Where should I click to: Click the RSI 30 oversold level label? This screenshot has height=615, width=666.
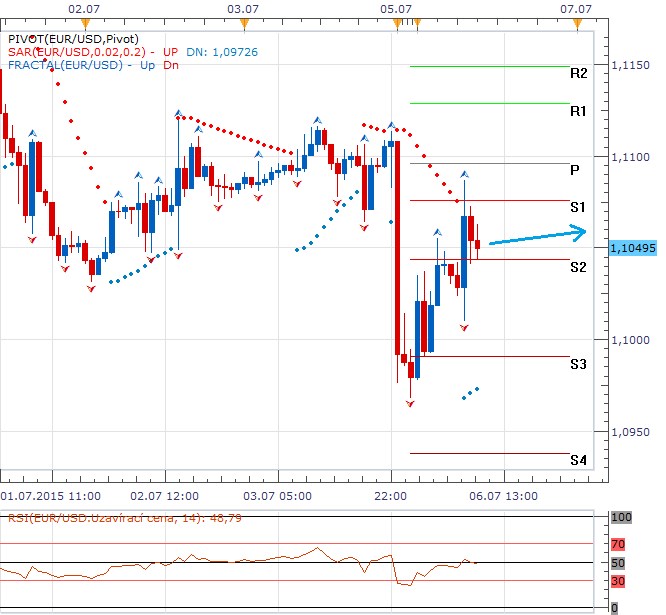[x=617, y=580]
